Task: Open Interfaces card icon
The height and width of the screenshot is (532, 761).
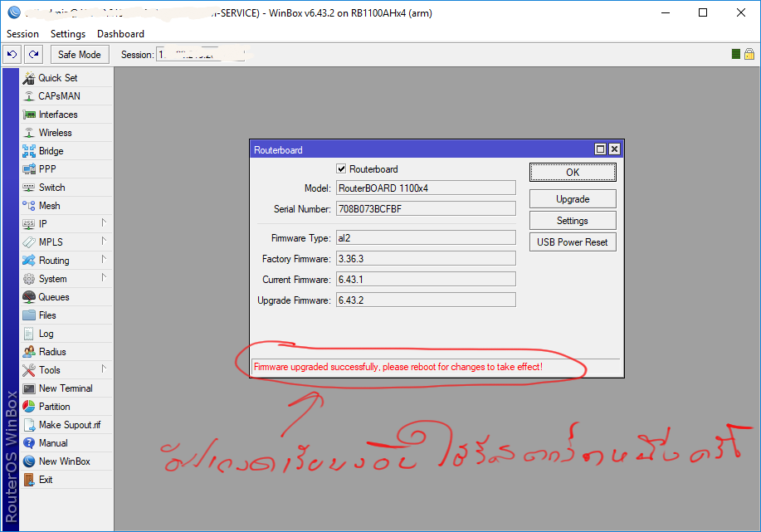Action: tap(29, 115)
